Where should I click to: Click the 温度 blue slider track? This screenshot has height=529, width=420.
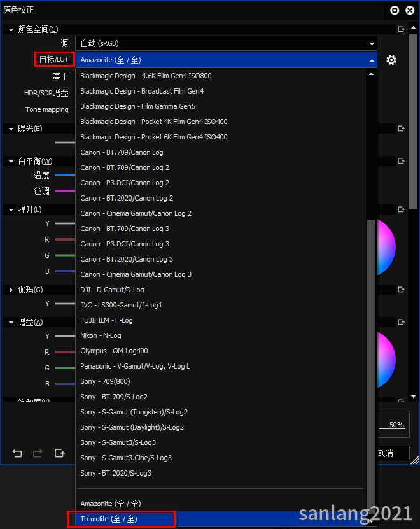point(65,175)
